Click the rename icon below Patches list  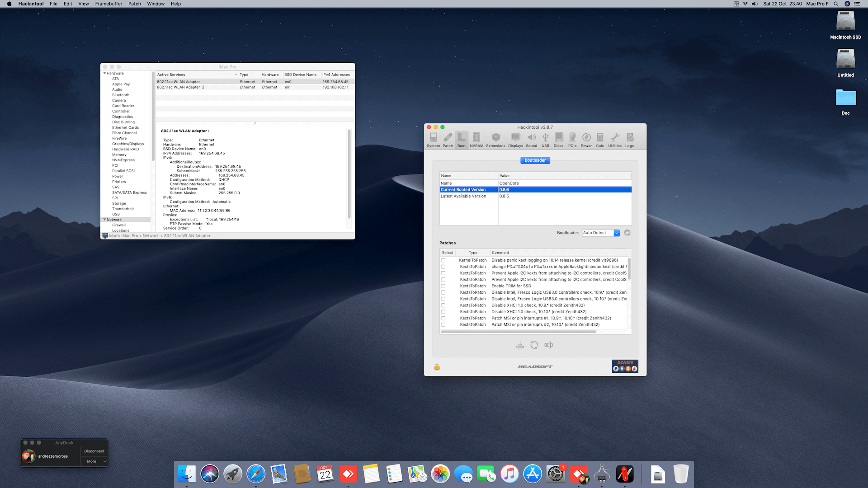coord(549,345)
